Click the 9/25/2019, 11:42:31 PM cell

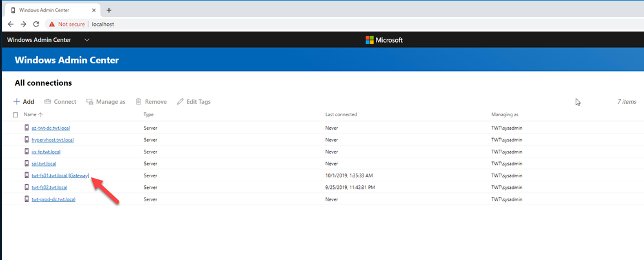coord(350,188)
